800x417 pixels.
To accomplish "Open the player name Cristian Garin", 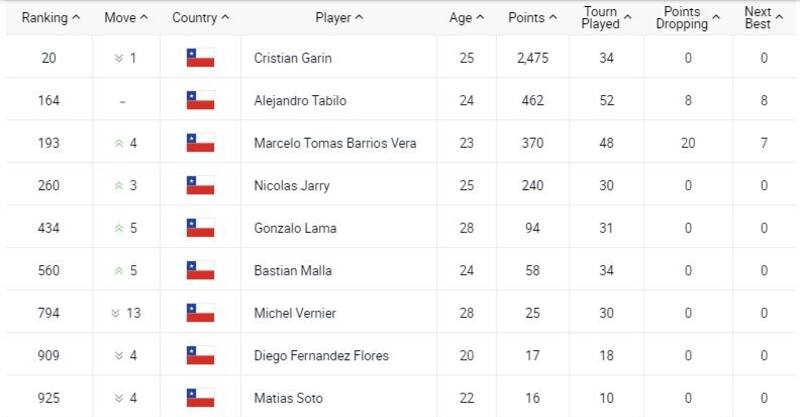I will [x=293, y=58].
